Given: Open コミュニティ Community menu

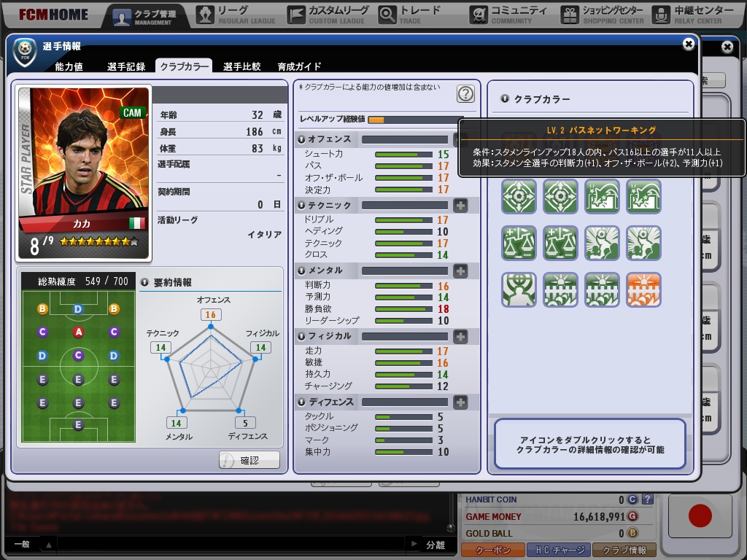Looking at the screenshot, I should tap(508, 15).
